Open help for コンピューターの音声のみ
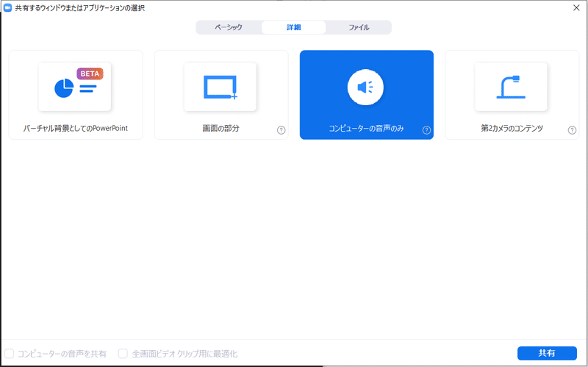Screen dimensions: 588x367 (426, 130)
